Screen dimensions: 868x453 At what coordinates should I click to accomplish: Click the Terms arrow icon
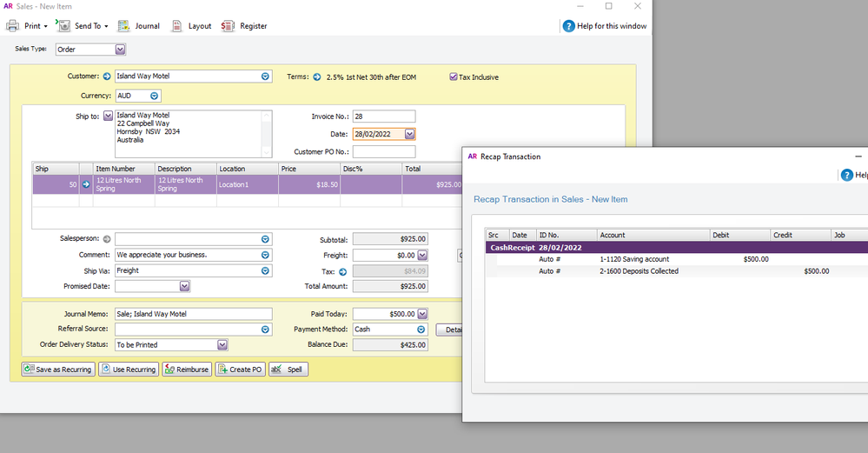point(317,77)
